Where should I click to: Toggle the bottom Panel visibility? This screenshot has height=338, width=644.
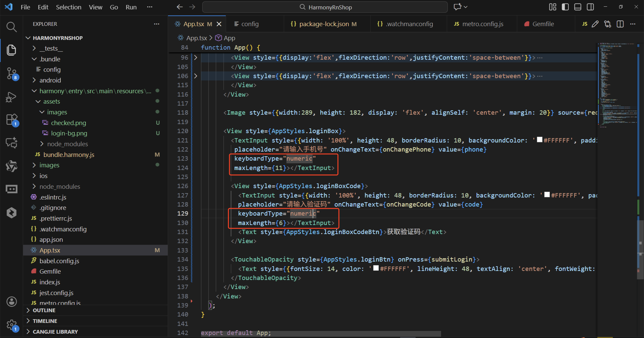pos(578,7)
